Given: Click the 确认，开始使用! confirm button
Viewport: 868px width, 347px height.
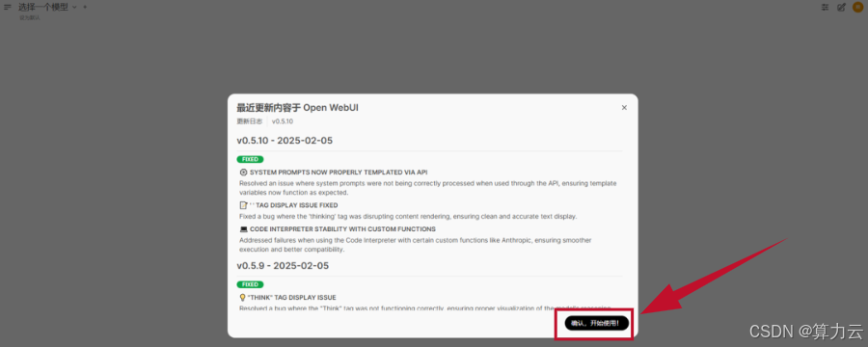Looking at the screenshot, I should pos(597,323).
